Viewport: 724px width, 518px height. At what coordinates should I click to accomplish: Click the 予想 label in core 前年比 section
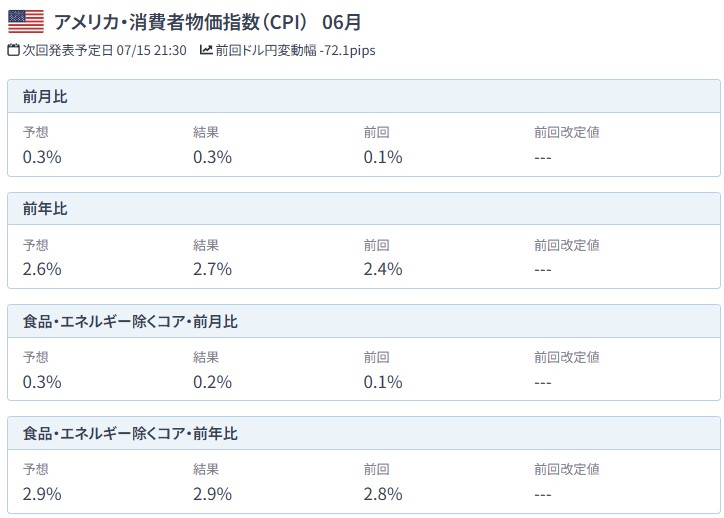click(36, 469)
